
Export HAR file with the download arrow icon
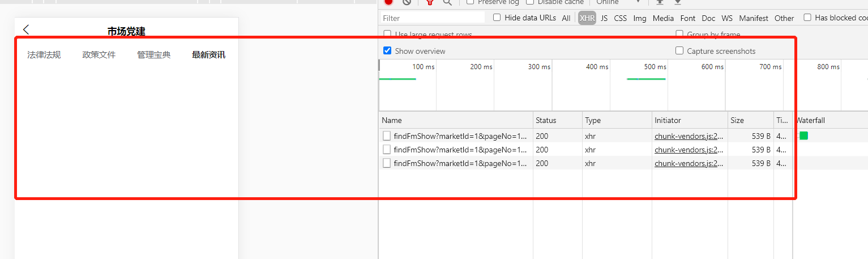(x=677, y=2)
